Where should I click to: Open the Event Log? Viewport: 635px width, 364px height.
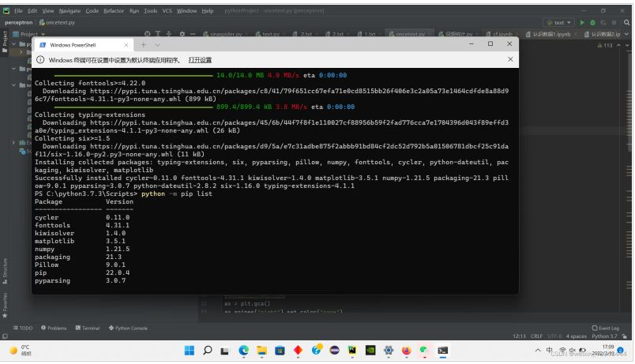pos(606,328)
